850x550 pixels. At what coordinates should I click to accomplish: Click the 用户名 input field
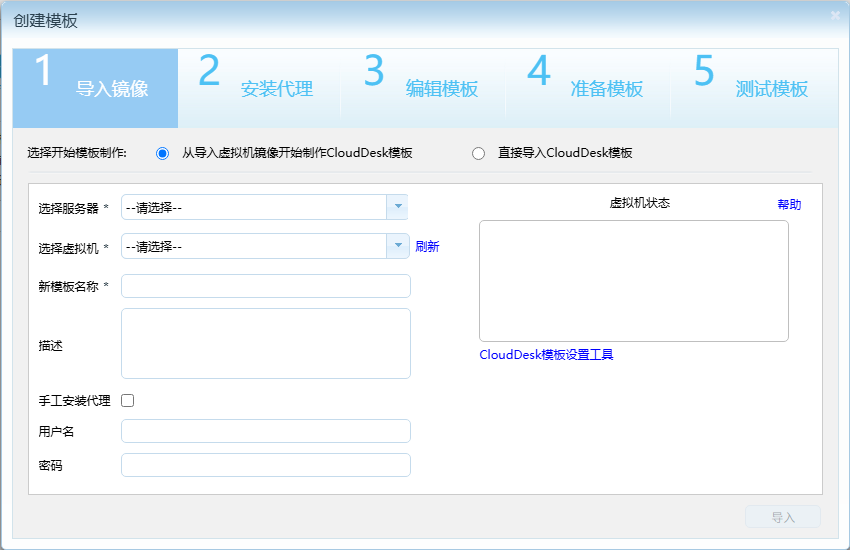point(266,431)
